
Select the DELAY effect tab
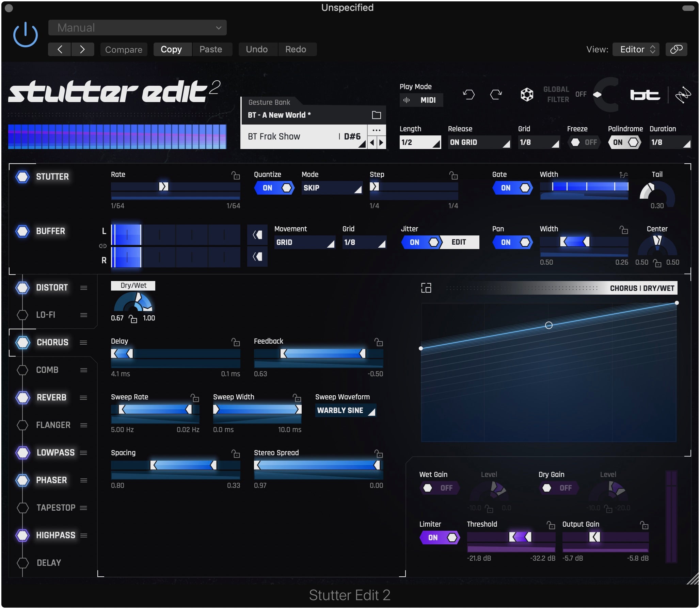pyautogui.click(x=48, y=563)
